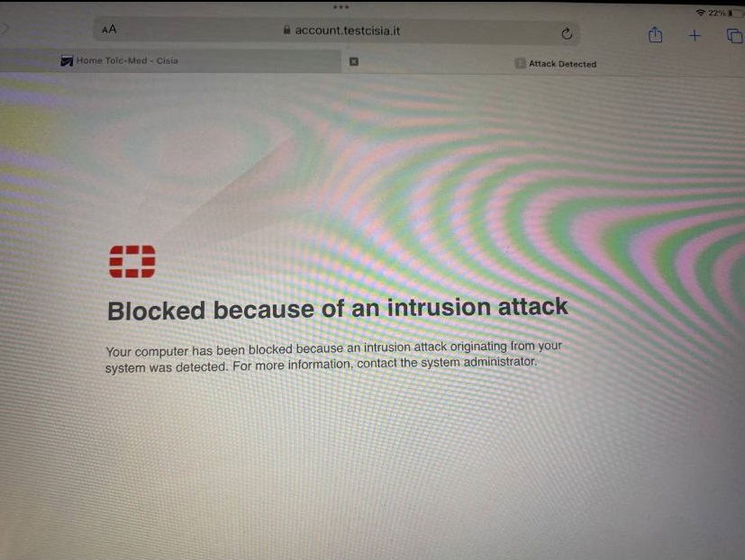Viewport: 745px width, 560px height.
Task: Click the paragraph about contacting the system administrator
Action: [333, 357]
